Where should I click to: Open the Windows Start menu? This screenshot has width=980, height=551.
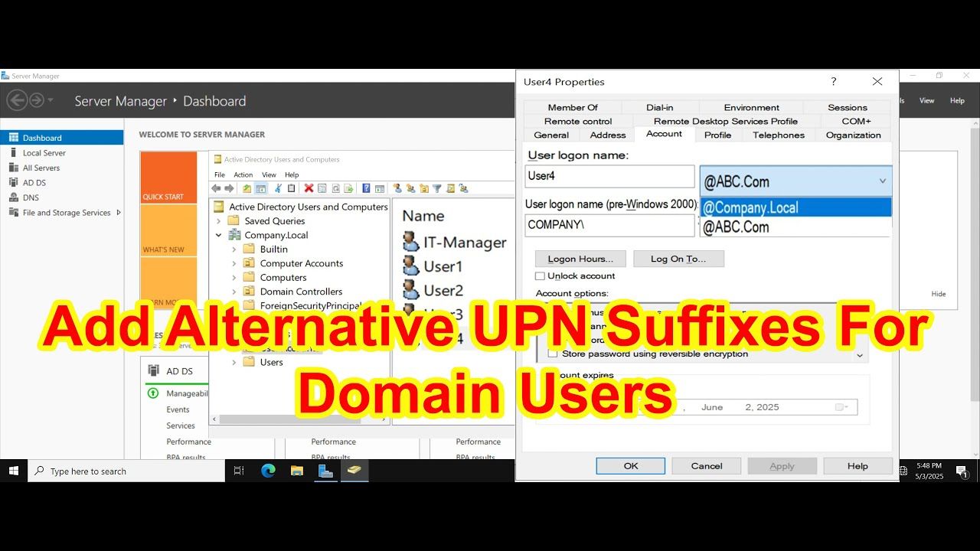point(14,471)
